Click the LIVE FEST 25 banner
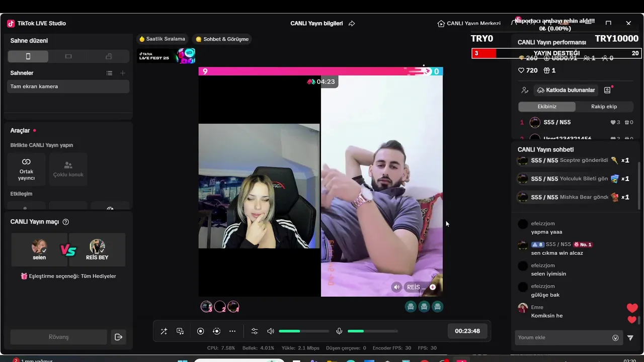 point(167,56)
